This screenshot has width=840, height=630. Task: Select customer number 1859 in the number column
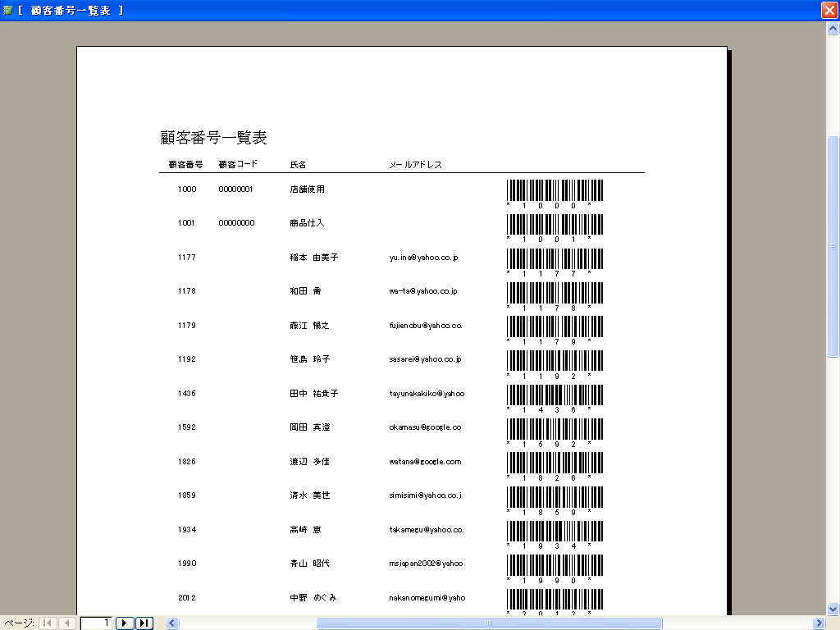coord(187,495)
